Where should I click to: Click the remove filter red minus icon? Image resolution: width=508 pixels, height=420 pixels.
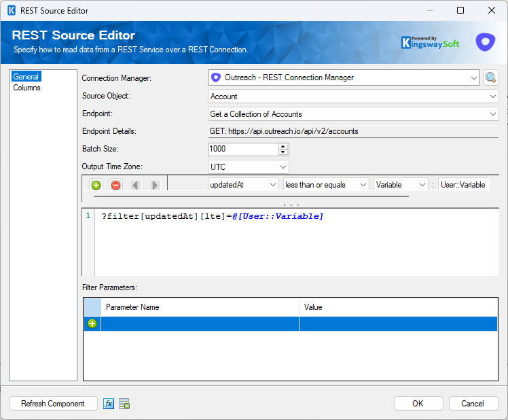pyautogui.click(x=115, y=185)
